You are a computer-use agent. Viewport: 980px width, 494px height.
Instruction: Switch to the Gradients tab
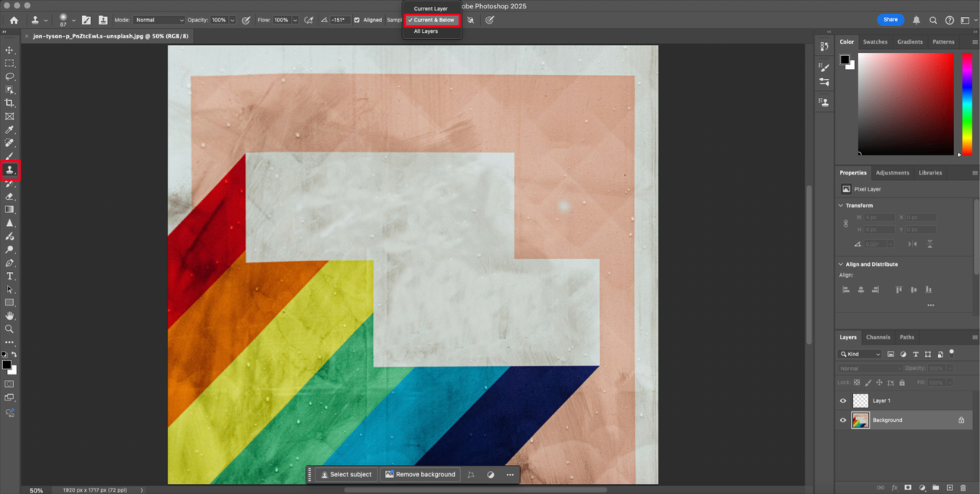(x=910, y=42)
